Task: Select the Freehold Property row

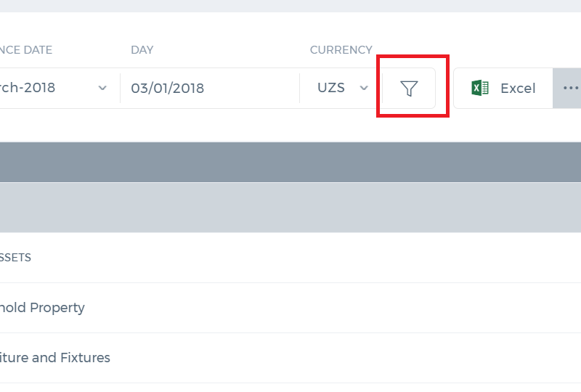Action: pyautogui.click(x=290, y=308)
